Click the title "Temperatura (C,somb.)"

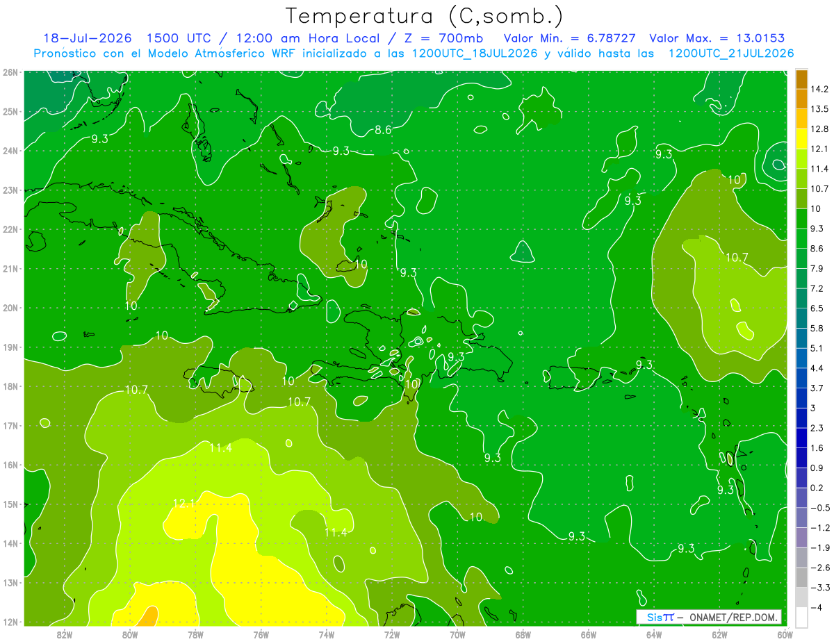click(424, 16)
